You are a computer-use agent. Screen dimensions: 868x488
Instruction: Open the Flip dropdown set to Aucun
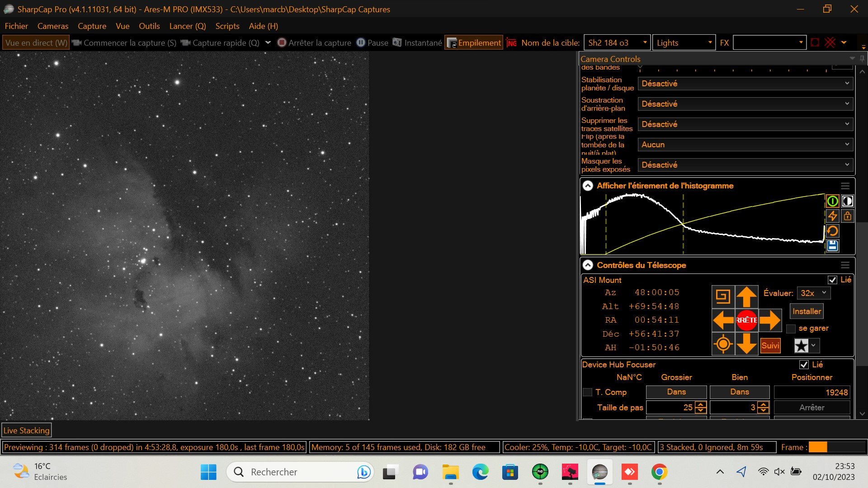(745, 145)
